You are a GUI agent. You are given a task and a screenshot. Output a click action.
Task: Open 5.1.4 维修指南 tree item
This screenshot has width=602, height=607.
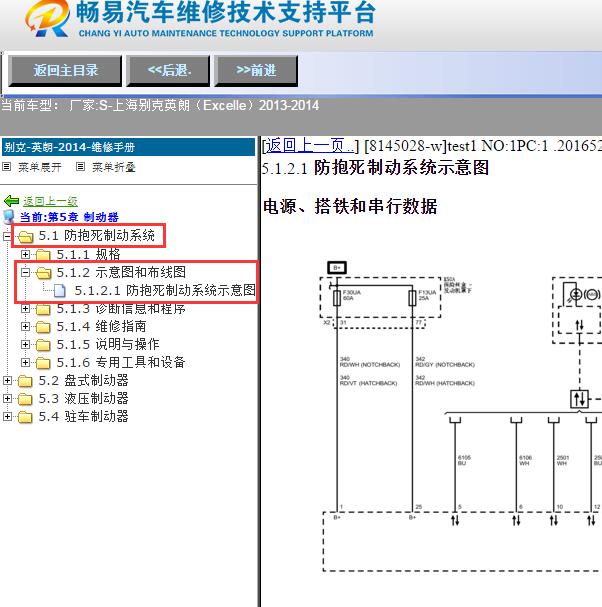point(101,326)
